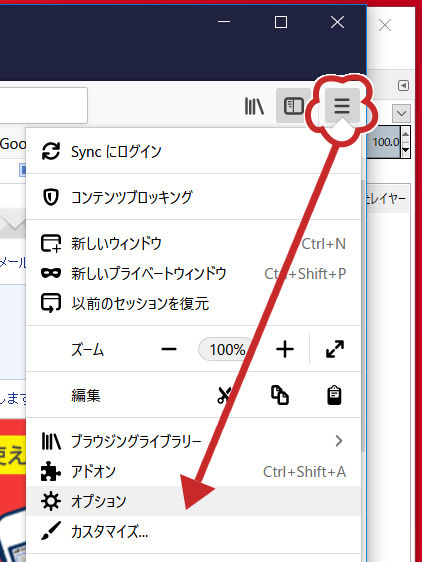Open dropdown arrow in background window

tap(401, 113)
